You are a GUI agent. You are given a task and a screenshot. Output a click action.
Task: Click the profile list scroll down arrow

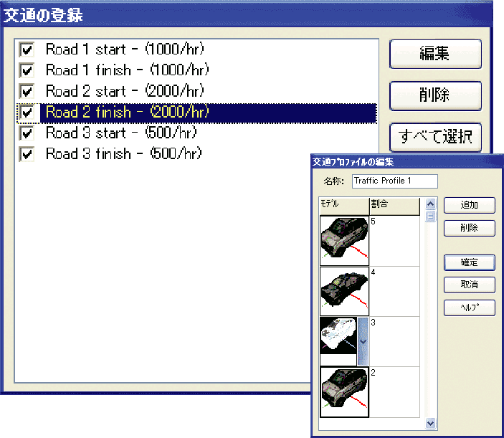[x=430, y=423]
